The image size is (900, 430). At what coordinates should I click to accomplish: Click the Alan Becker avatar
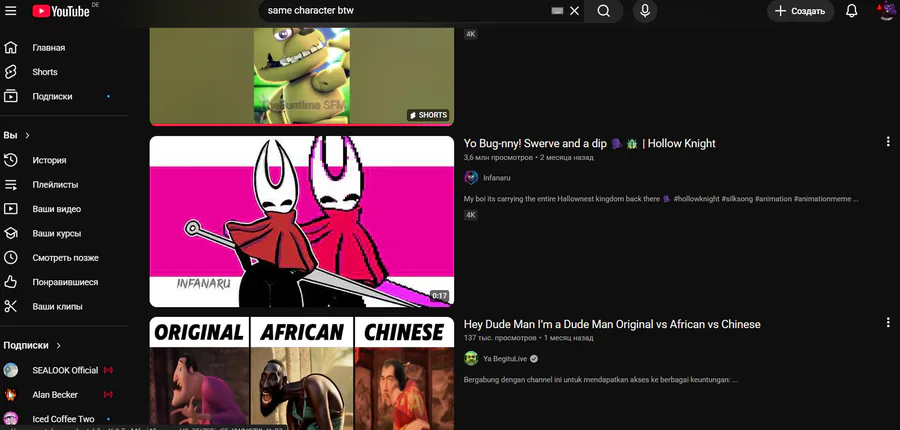pos(10,395)
